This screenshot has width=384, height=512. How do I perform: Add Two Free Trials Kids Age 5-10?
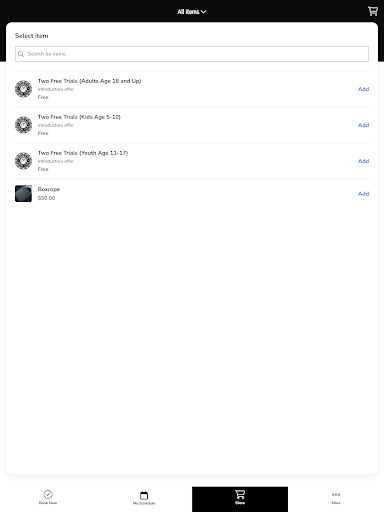(363, 125)
